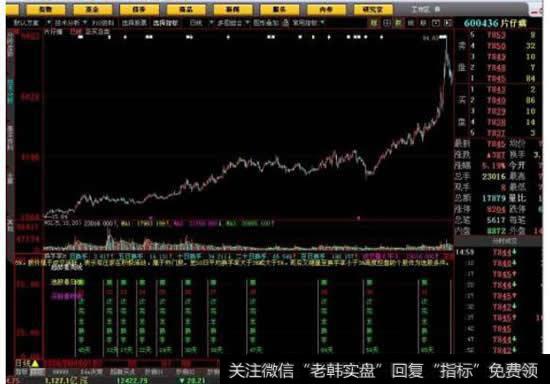
Task: Click the first highlighted toolbar icon at right
Action: click(x=374, y=23)
